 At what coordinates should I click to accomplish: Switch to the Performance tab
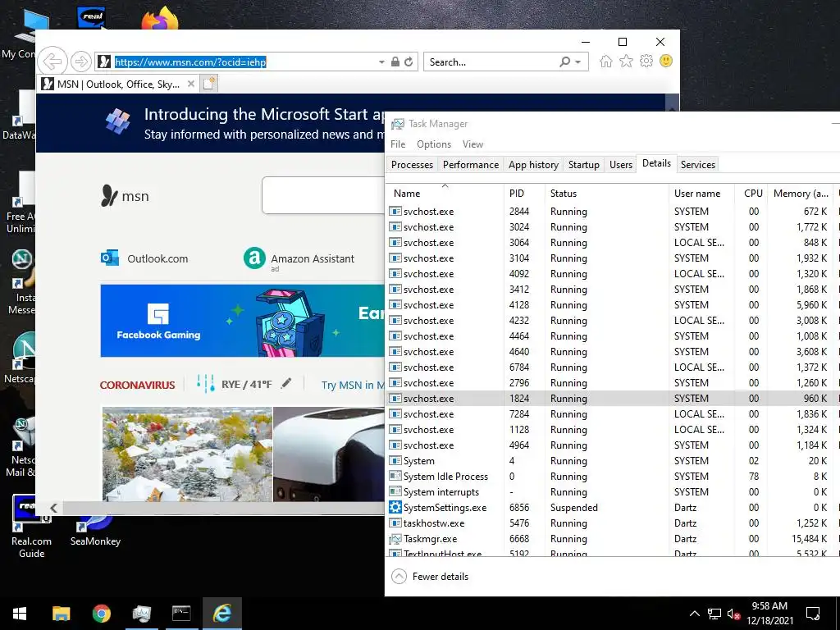click(470, 164)
